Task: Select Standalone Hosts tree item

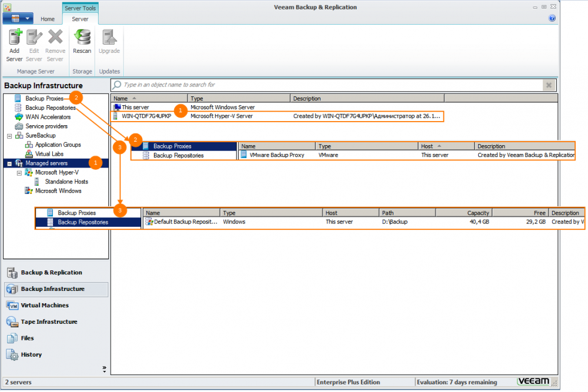Action: [66, 182]
